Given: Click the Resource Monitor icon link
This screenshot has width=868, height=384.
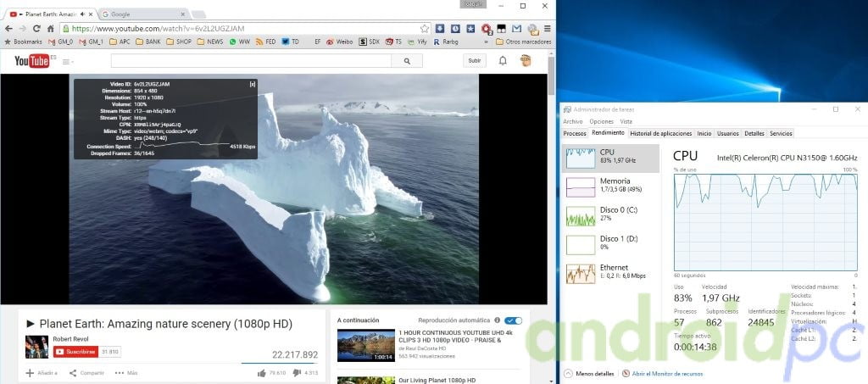Looking at the screenshot, I should (x=626, y=374).
